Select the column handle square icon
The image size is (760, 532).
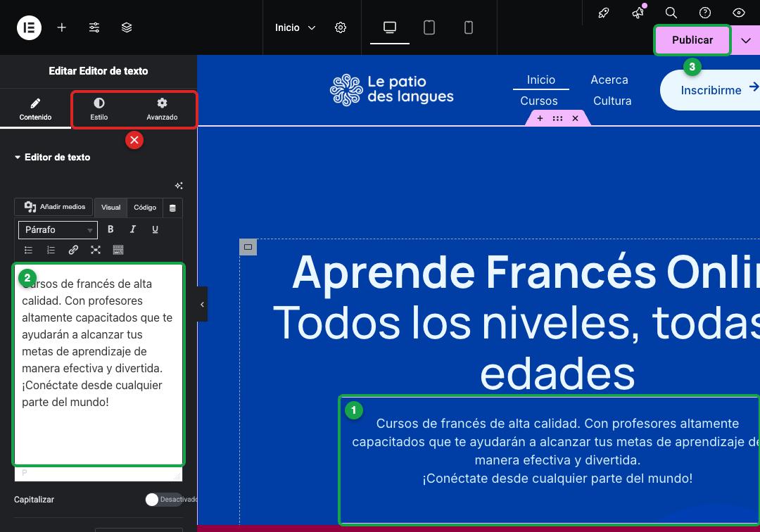(x=248, y=247)
